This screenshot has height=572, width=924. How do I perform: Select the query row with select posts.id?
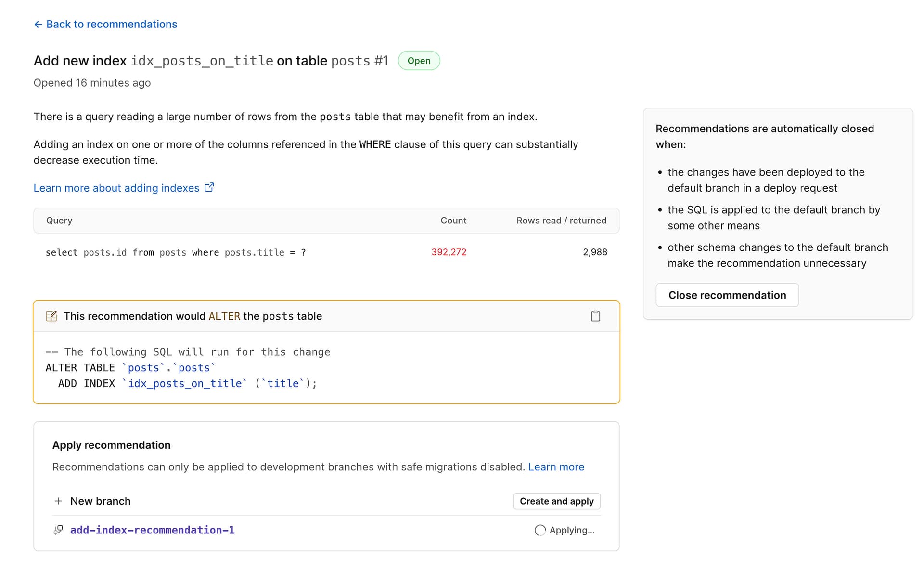(176, 252)
